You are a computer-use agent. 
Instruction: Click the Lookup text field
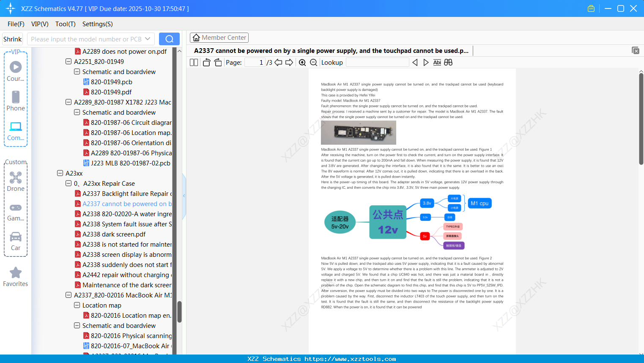click(x=377, y=62)
